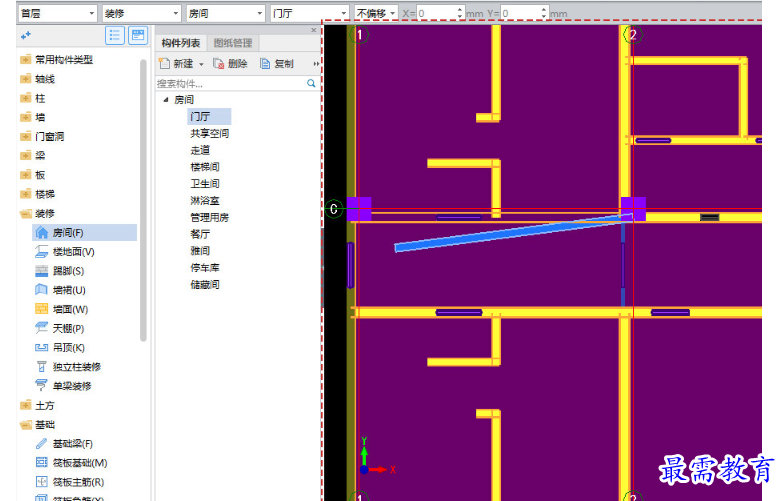Increase the X offset stepper
Screen dimensions: 783x501
460,10
